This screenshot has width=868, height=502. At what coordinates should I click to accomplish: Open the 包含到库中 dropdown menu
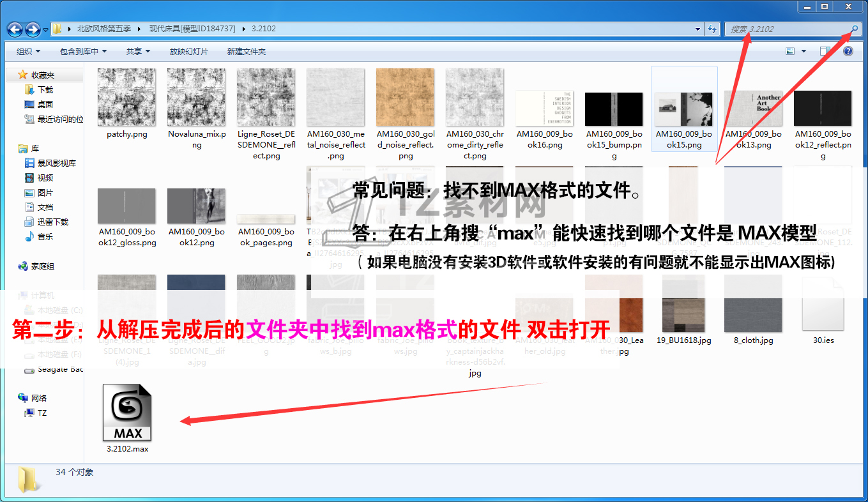tap(83, 51)
